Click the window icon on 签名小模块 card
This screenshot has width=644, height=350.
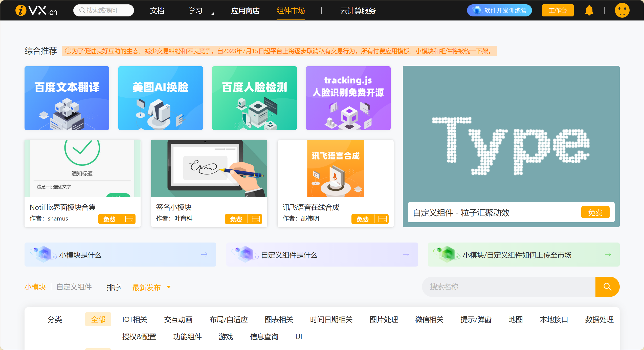coord(256,219)
